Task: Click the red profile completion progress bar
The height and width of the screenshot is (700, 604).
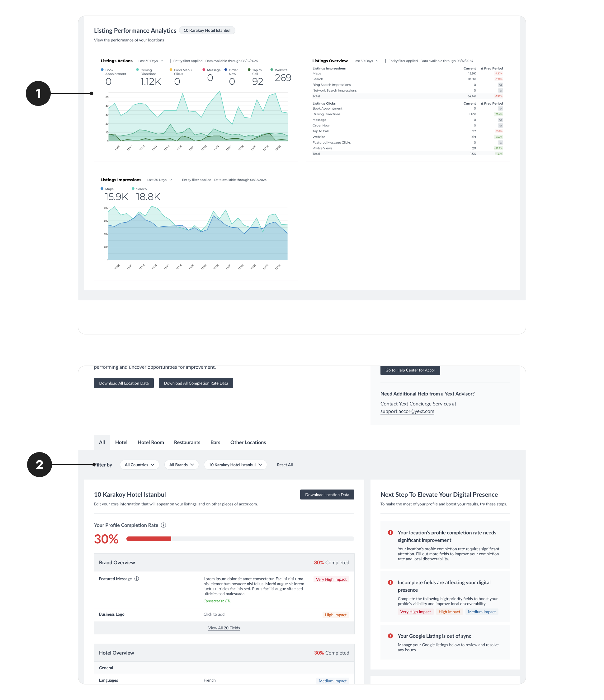Action: click(149, 539)
